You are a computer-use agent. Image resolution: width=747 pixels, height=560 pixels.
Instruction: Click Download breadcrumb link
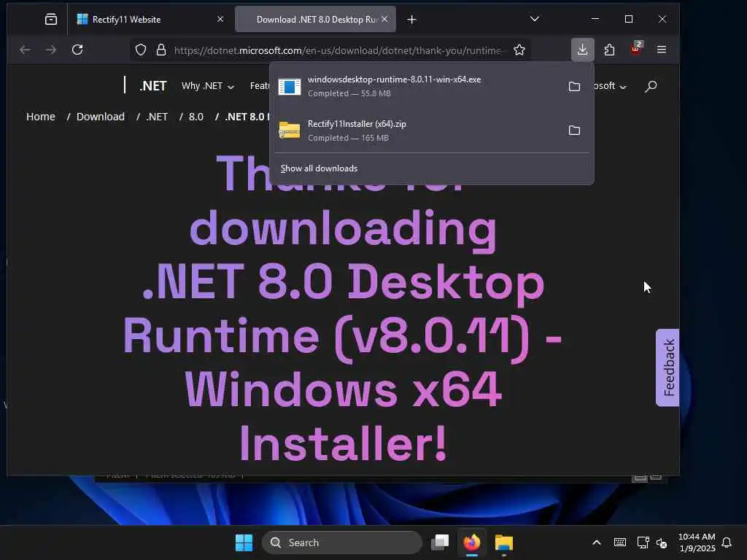(x=101, y=117)
